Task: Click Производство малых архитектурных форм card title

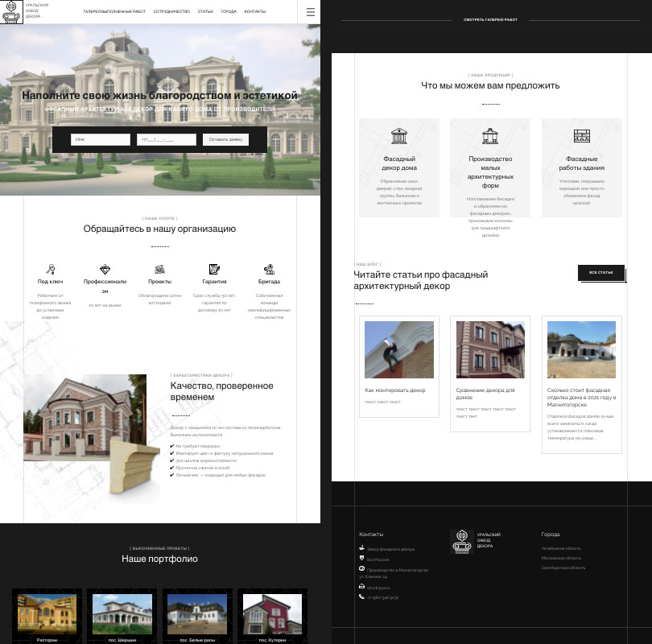Action: coord(490,172)
